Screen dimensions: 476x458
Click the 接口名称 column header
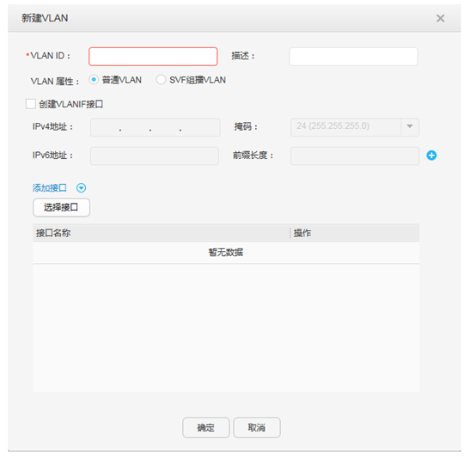tap(162, 233)
